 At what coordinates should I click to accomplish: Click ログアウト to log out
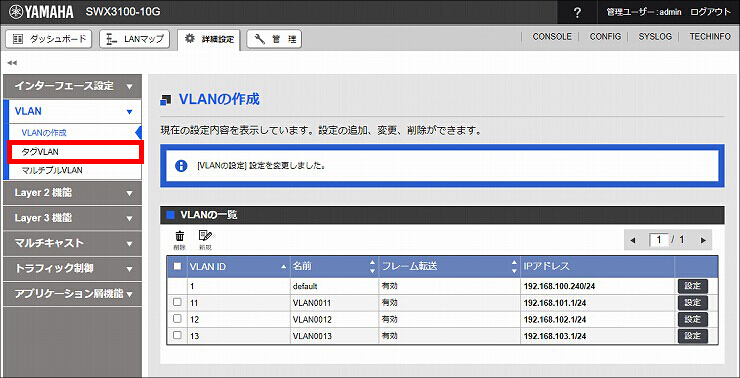coord(710,12)
